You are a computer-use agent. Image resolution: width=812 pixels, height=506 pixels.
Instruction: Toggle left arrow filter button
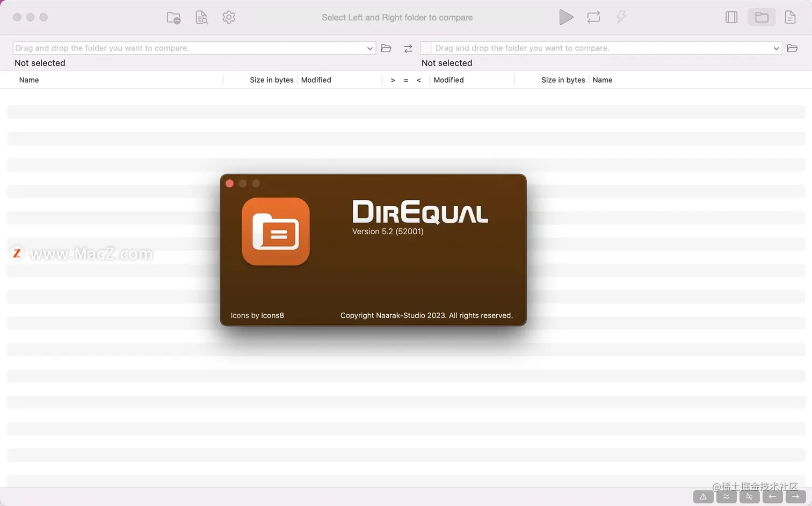[772, 496]
